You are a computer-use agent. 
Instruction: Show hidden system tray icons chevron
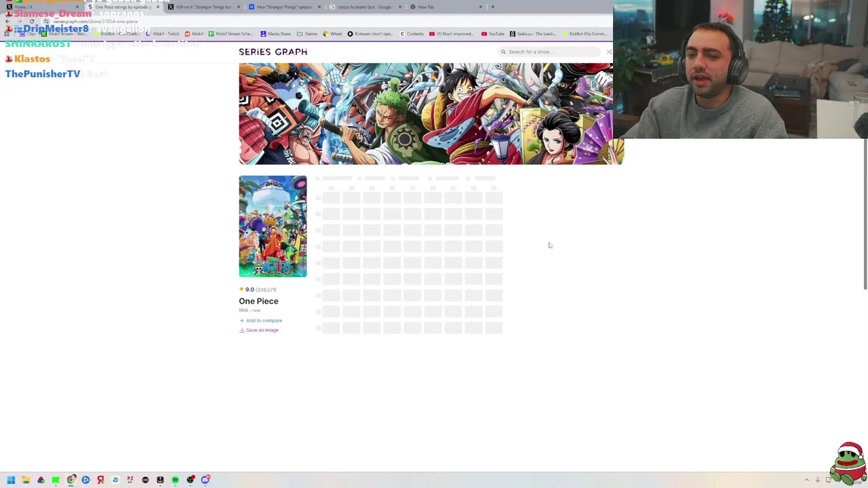point(806,480)
